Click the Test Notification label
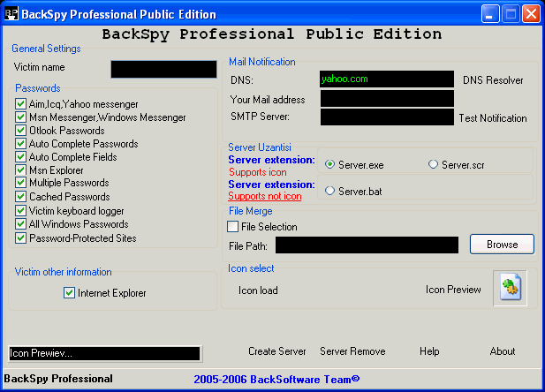The height and width of the screenshot is (392, 545). coord(492,118)
